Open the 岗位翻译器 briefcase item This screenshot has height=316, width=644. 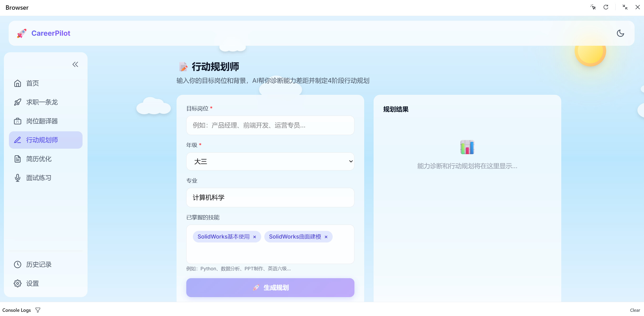(x=46, y=121)
